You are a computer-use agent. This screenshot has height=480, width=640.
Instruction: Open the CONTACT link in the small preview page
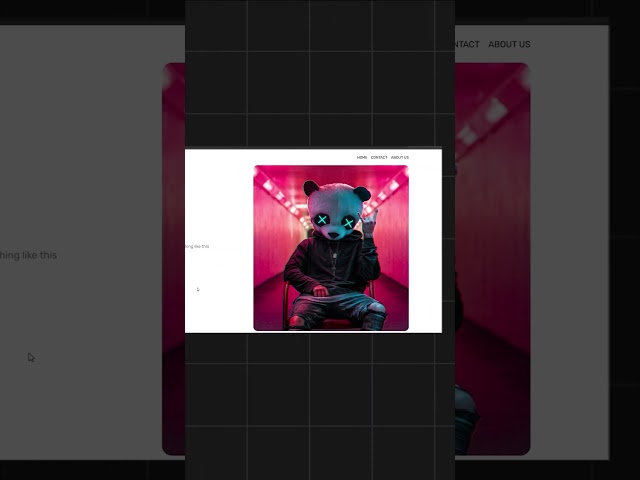point(379,158)
